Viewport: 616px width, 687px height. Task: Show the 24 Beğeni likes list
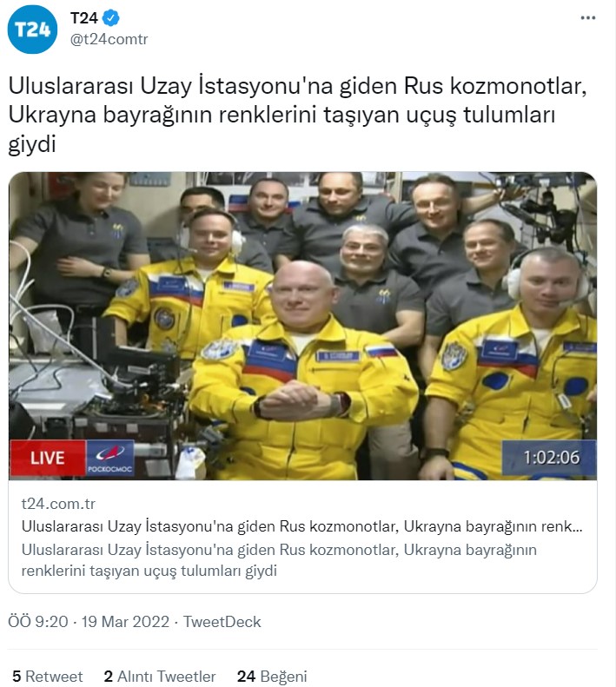click(272, 676)
